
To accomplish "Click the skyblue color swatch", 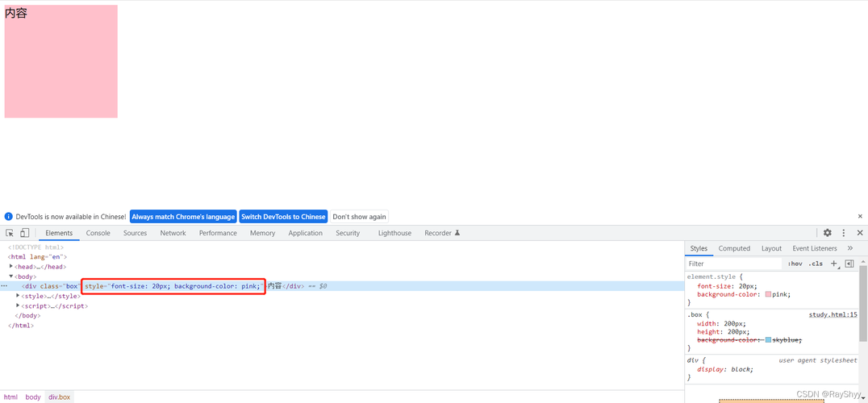I will tap(768, 340).
